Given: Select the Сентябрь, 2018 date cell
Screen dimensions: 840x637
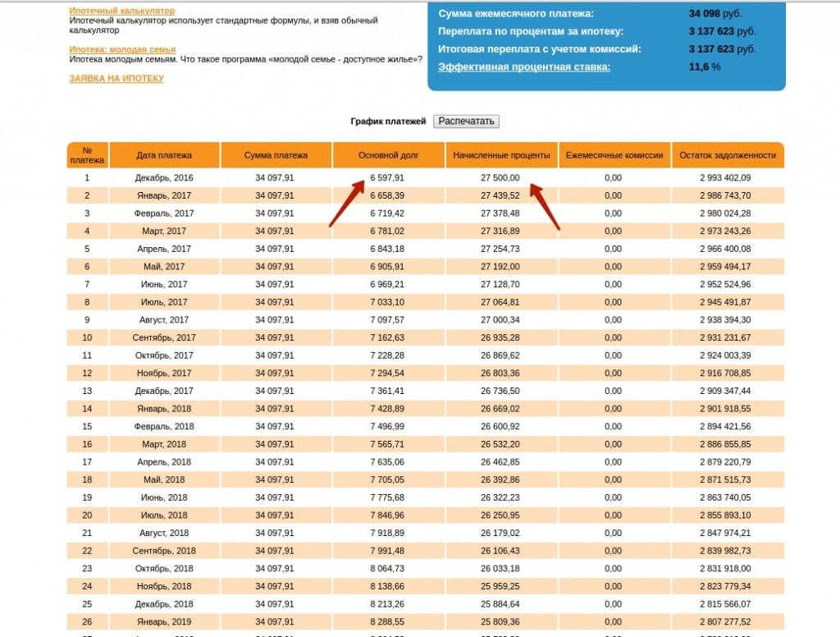Looking at the screenshot, I should click(x=164, y=551).
